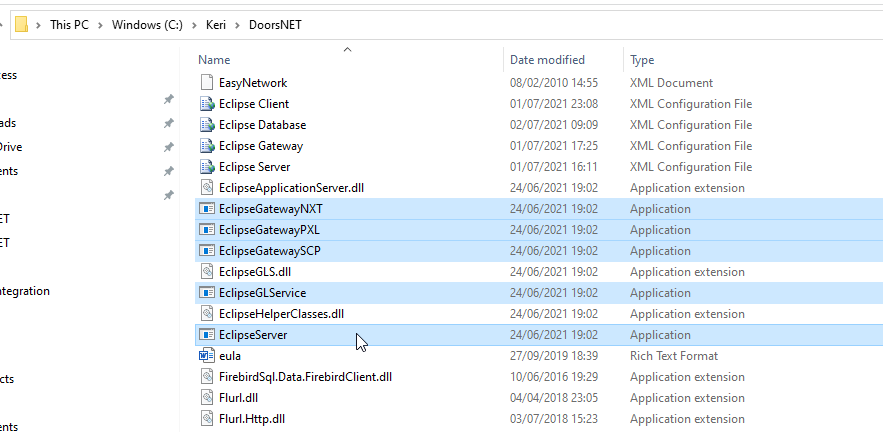Expand the chevron between Keri and DoorsNET
Viewport: 883px width, 432px height.
pyautogui.click(x=238, y=25)
